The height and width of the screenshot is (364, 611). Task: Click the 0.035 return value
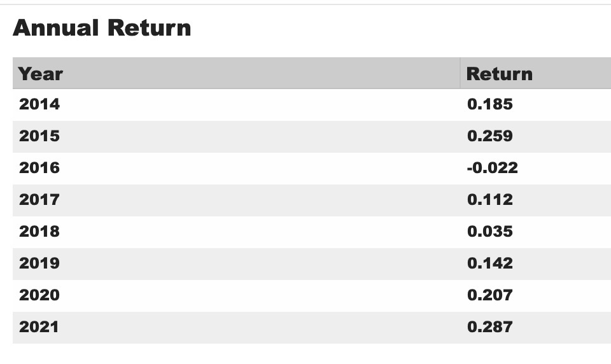point(489,232)
